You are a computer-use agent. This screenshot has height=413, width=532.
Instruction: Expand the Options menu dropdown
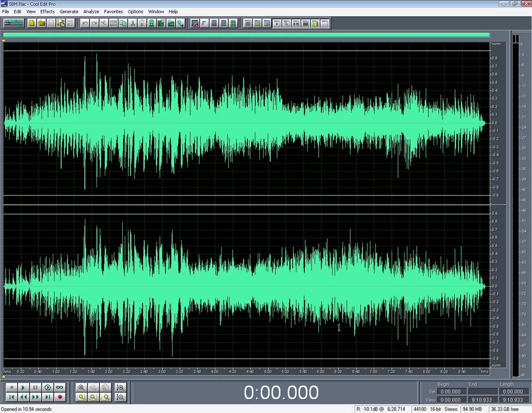pyautogui.click(x=135, y=12)
